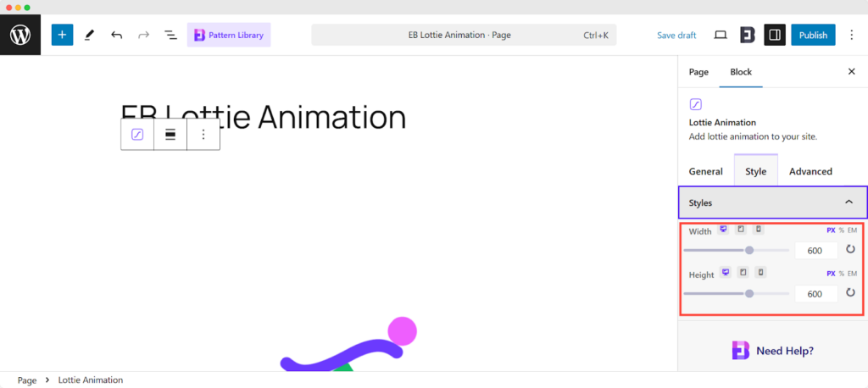The width and height of the screenshot is (868, 388).
Task: Focus the Height value field
Action: pos(816,294)
